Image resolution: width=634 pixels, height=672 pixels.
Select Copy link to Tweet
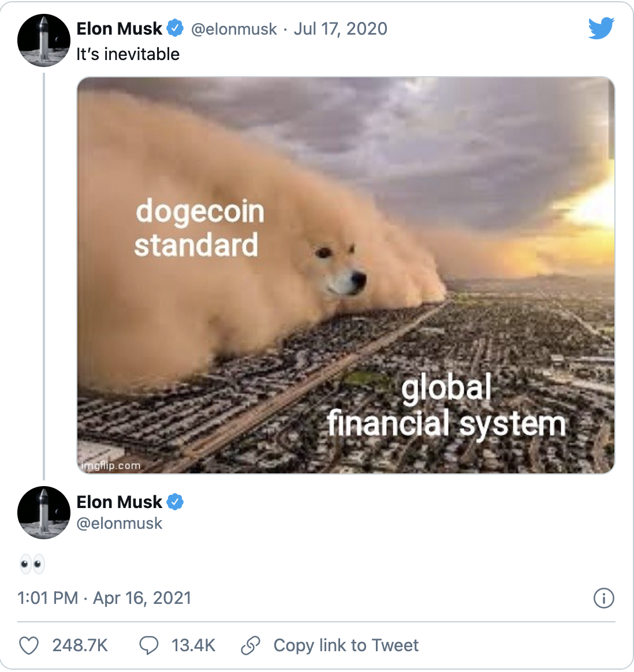click(346, 645)
